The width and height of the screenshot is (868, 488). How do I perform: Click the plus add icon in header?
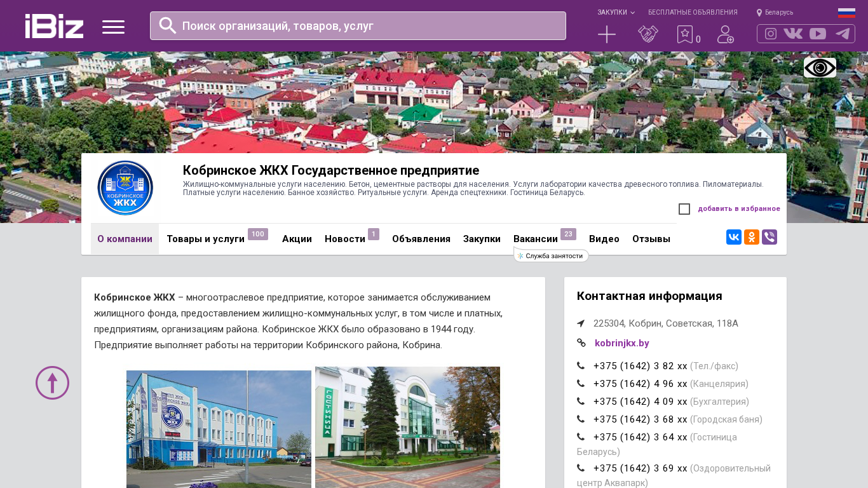pyautogui.click(x=607, y=34)
